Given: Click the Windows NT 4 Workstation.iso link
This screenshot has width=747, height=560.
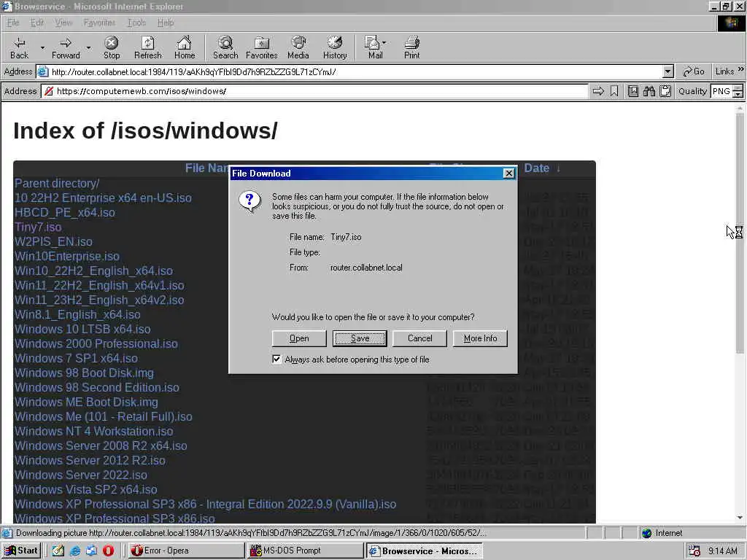Looking at the screenshot, I should [94, 431].
